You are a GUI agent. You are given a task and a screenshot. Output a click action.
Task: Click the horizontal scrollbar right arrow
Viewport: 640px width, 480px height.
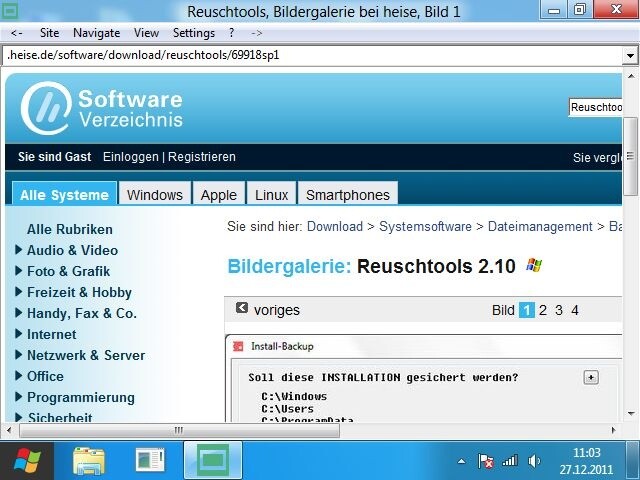point(613,430)
